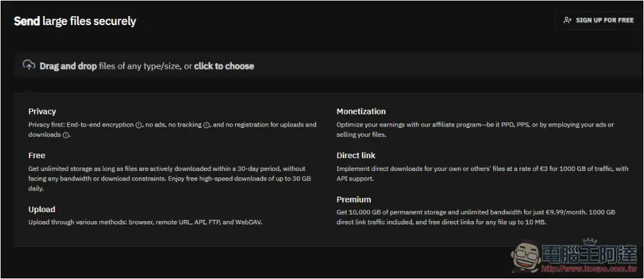Click the Drag and drop bold text
The image size is (644, 279).
click(x=68, y=66)
